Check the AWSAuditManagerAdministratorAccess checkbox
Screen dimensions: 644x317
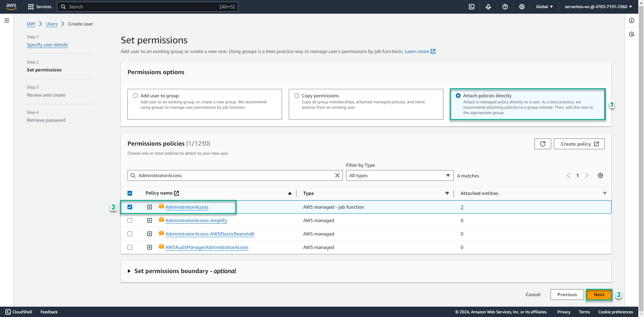pos(130,247)
